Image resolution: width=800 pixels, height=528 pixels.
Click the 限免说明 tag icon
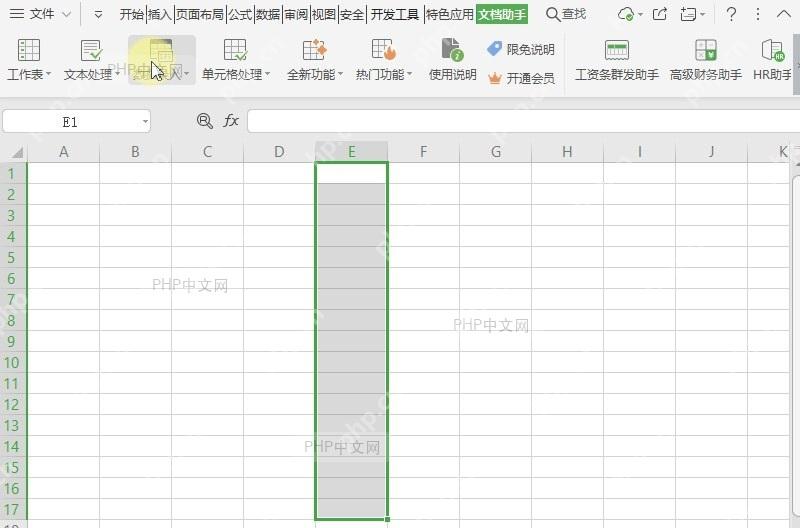[x=494, y=49]
